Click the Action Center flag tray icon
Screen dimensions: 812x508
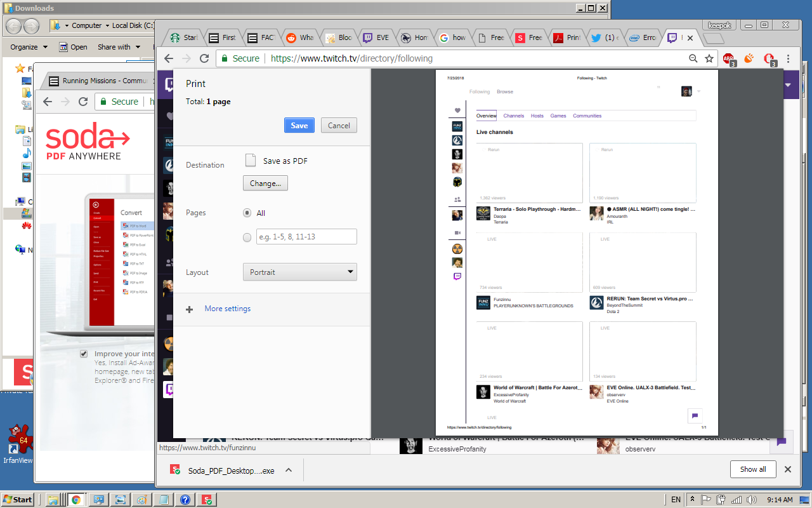click(x=707, y=500)
